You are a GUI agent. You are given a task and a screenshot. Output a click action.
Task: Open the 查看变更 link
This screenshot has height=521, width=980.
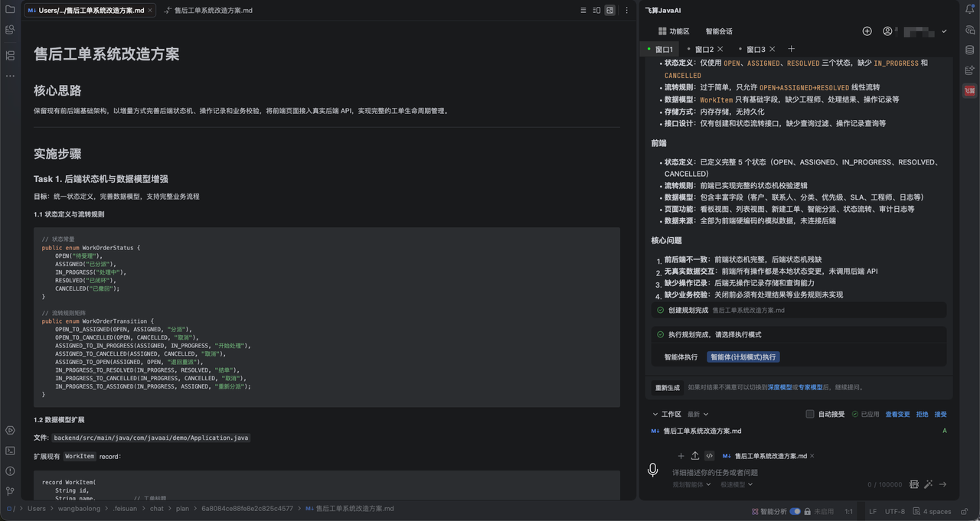point(898,414)
